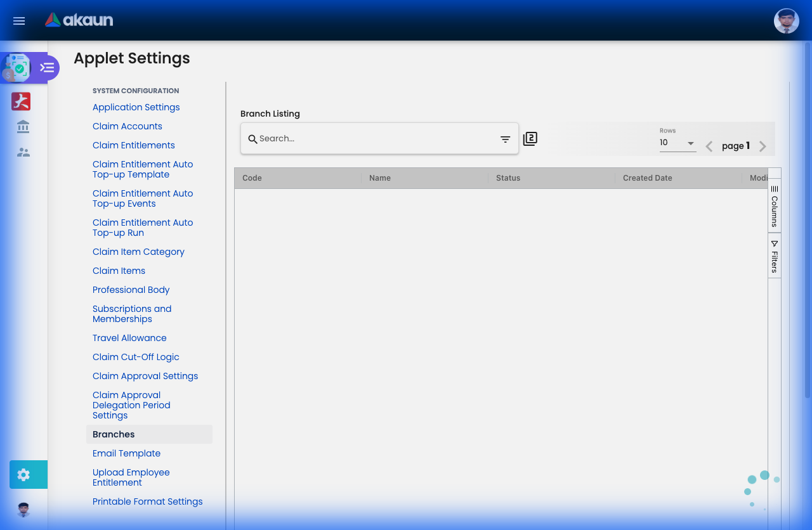The image size is (812, 530).
Task: Open the red PDF icon in the floating sidebar
Action: point(20,101)
